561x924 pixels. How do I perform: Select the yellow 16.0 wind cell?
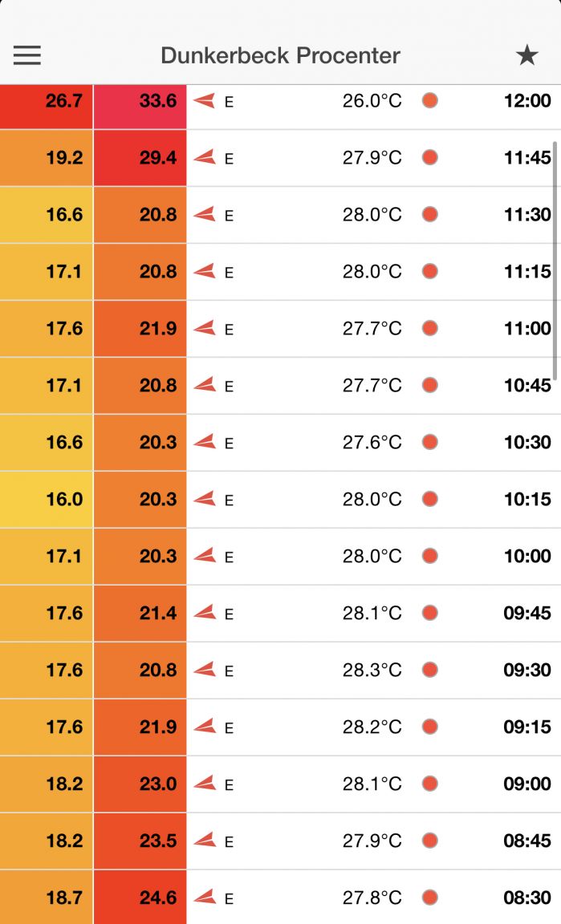point(46,499)
